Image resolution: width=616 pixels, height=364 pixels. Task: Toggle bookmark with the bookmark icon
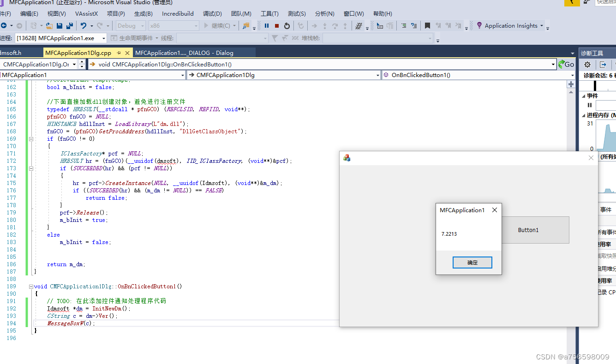point(428,26)
